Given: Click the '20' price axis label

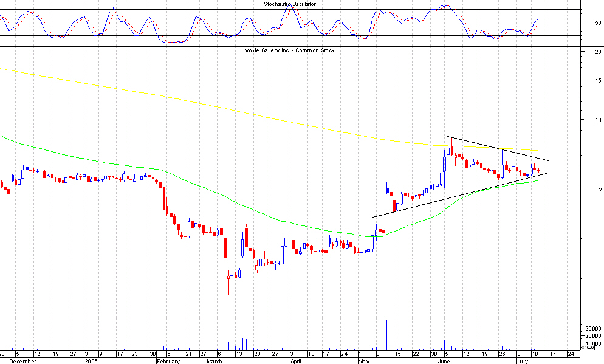Looking at the screenshot, I should tap(598, 52).
